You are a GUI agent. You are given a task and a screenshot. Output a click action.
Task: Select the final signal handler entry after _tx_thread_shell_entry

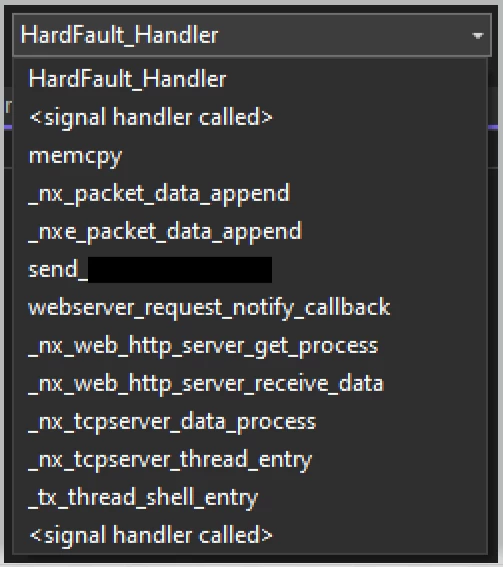pos(251,535)
